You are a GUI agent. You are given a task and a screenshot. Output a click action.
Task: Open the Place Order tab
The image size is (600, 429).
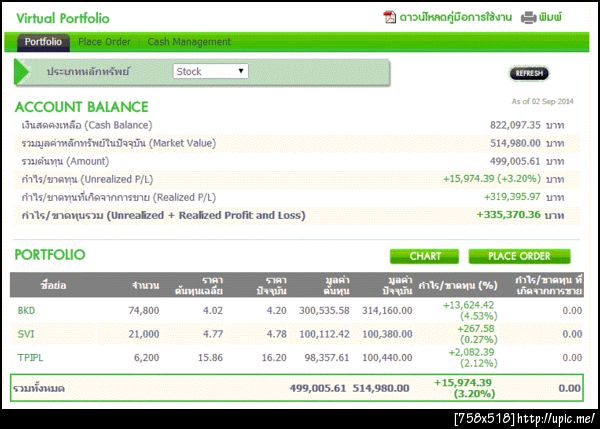pos(104,42)
